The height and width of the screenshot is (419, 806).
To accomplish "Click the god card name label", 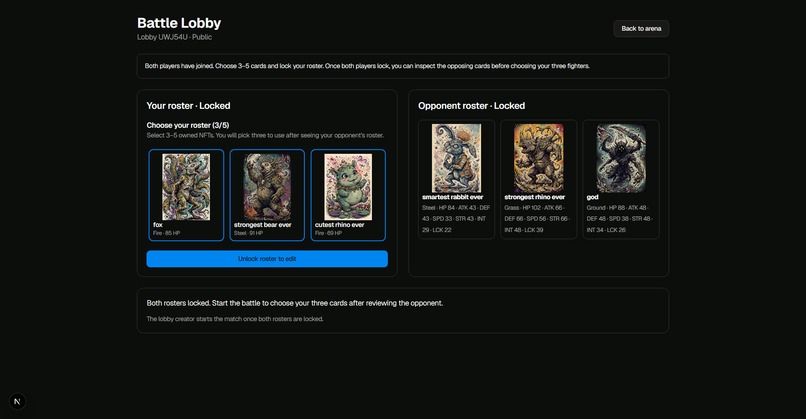I will coord(592,197).
